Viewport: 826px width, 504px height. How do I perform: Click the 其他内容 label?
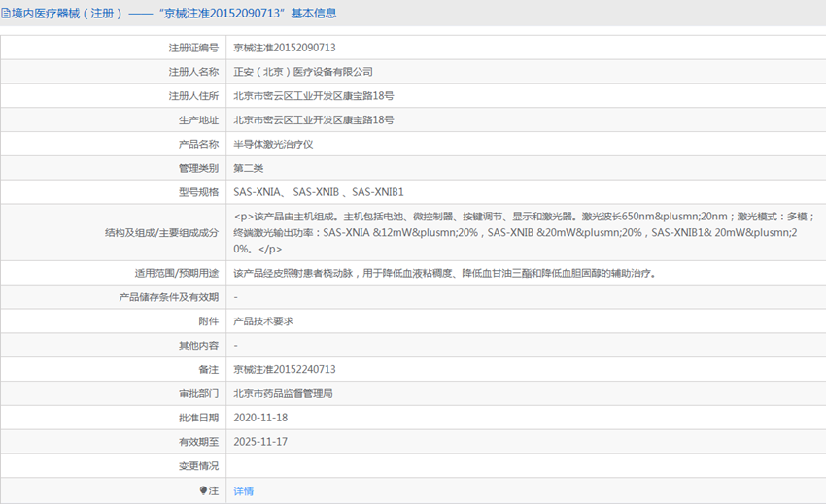(198, 346)
